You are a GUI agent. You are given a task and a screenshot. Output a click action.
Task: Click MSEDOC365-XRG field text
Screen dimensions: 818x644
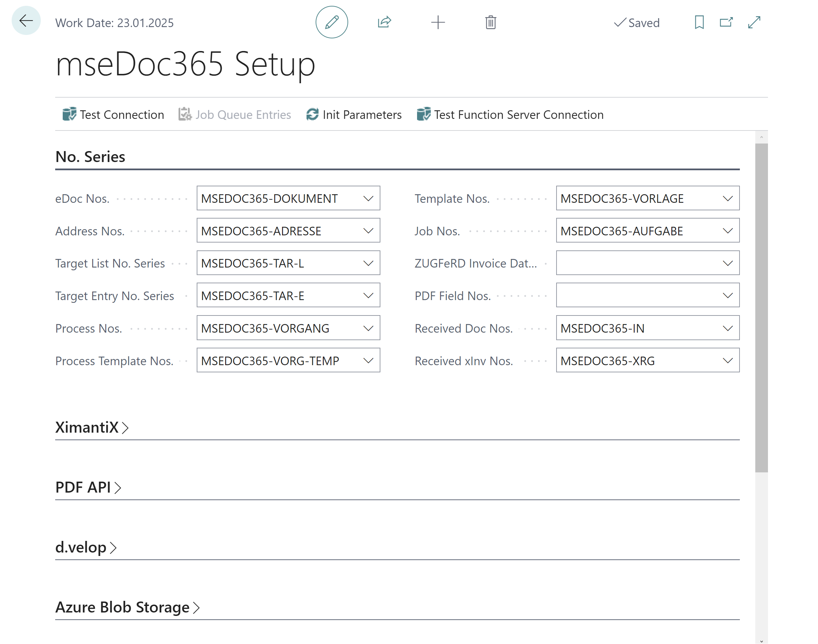tap(608, 360)
